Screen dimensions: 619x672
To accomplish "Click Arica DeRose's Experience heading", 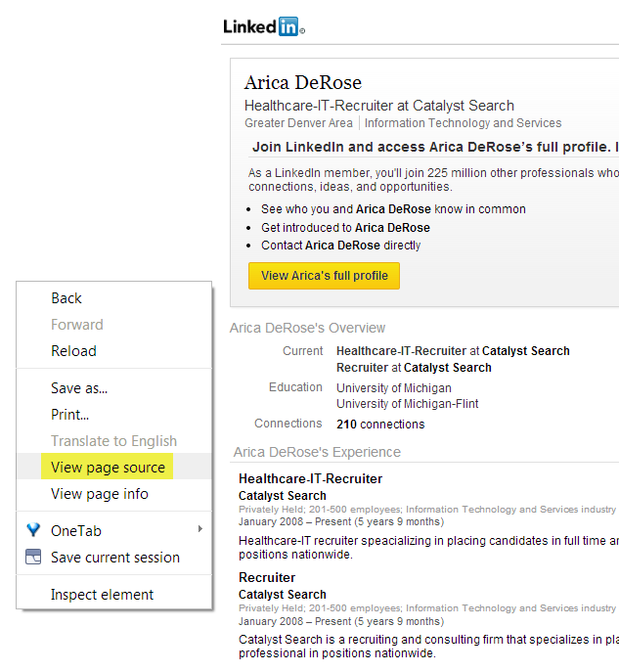I will 317,452.
